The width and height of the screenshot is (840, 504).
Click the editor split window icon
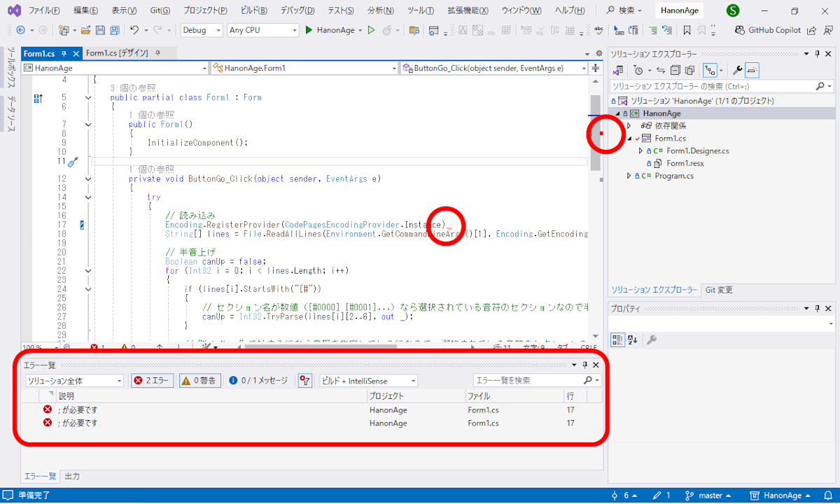pyautogui.click(x=596, y=68)
